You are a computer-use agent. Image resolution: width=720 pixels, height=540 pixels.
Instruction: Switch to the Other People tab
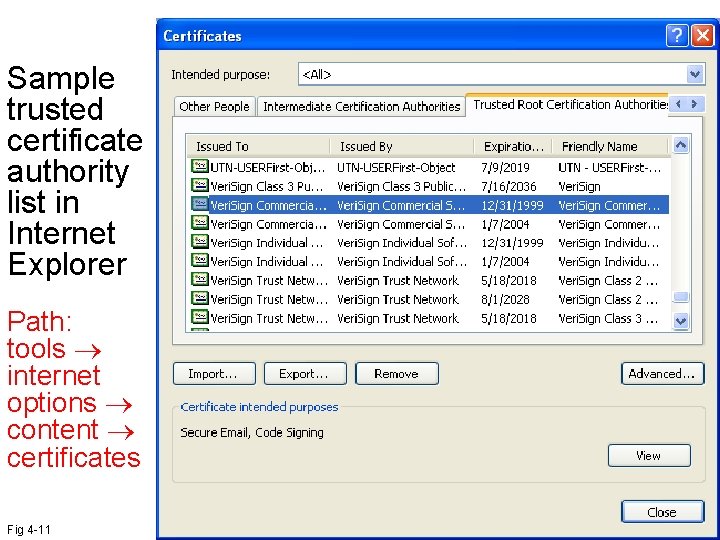pyautogui.click(x=214, y=107)
